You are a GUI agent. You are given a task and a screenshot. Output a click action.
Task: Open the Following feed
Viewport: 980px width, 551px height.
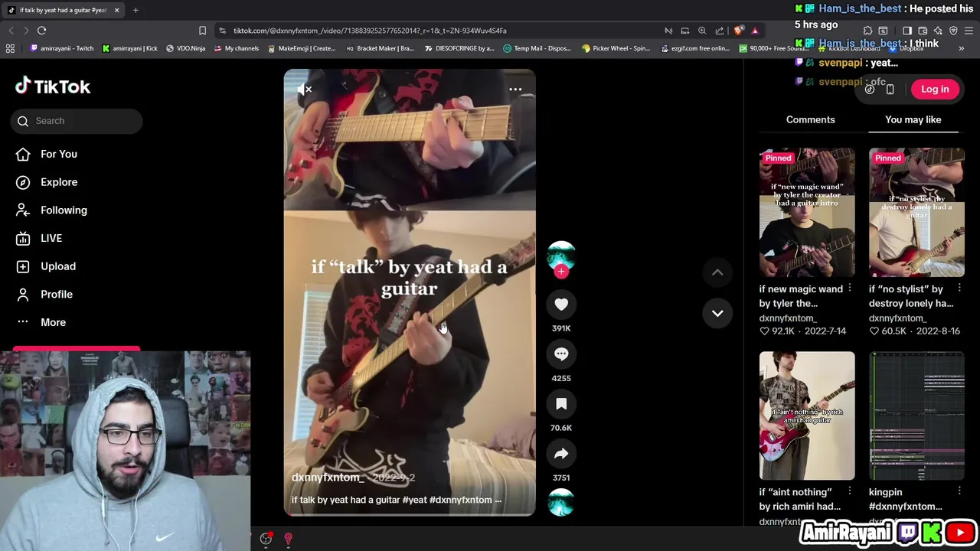[52, 210]
